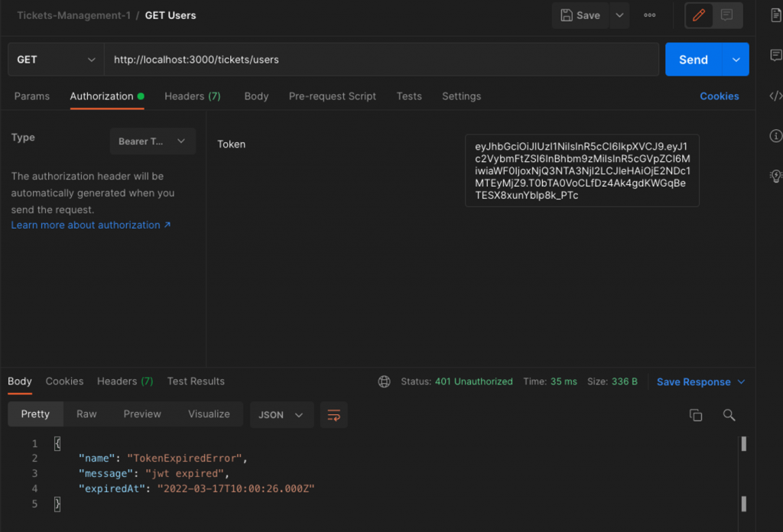Open the documentation sidebar icon
Screen dimensions: 783x532
[775, 15]
